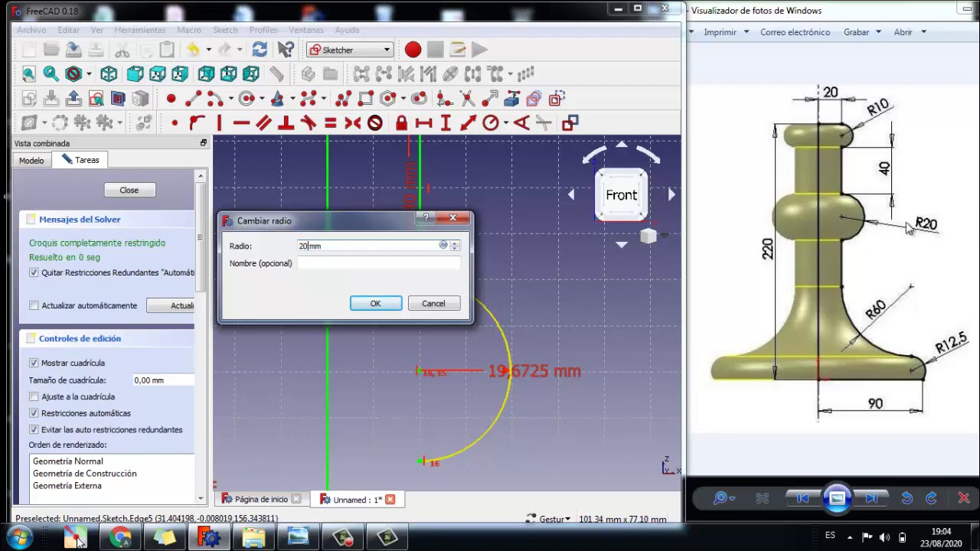Open the Gestur navigation style dropdown
The height and width of the screenshot is (551, 980).
549,519
